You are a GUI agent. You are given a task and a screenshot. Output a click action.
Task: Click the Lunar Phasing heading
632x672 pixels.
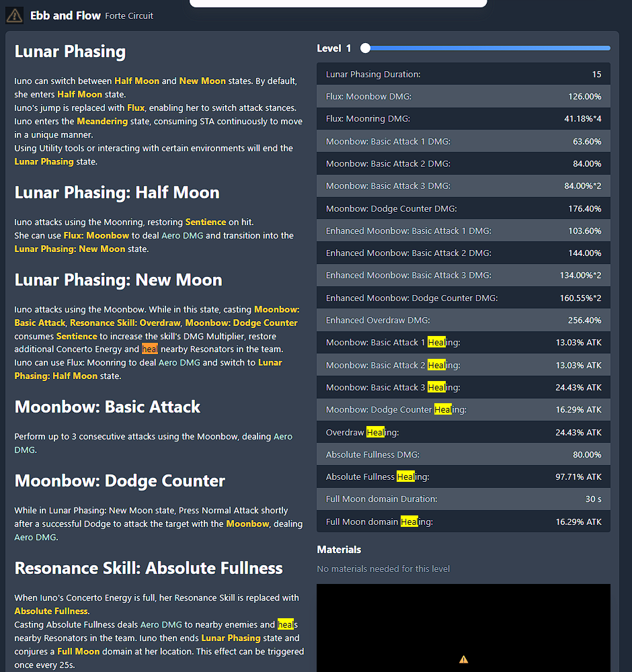[71, 52]
